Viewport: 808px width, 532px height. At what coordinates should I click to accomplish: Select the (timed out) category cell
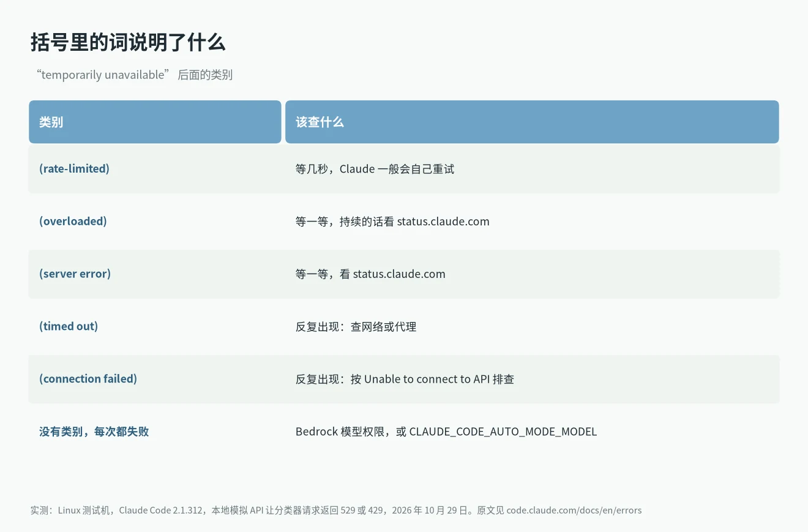pyautogui.click(x=69, y=326)
